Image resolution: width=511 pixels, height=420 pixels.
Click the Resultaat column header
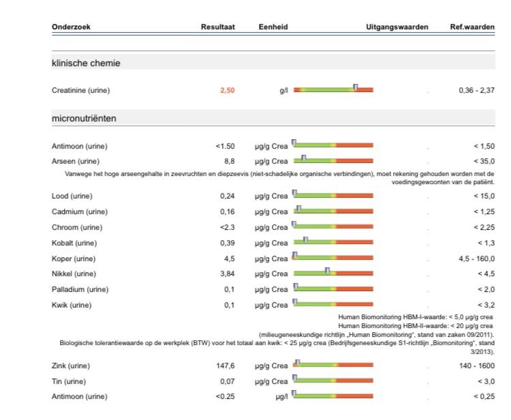(218, 27)
